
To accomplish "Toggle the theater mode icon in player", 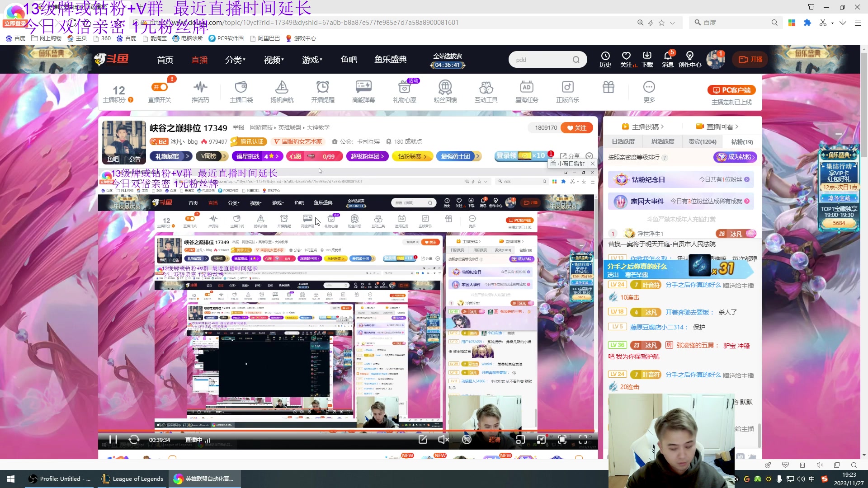I will (541, 440).
